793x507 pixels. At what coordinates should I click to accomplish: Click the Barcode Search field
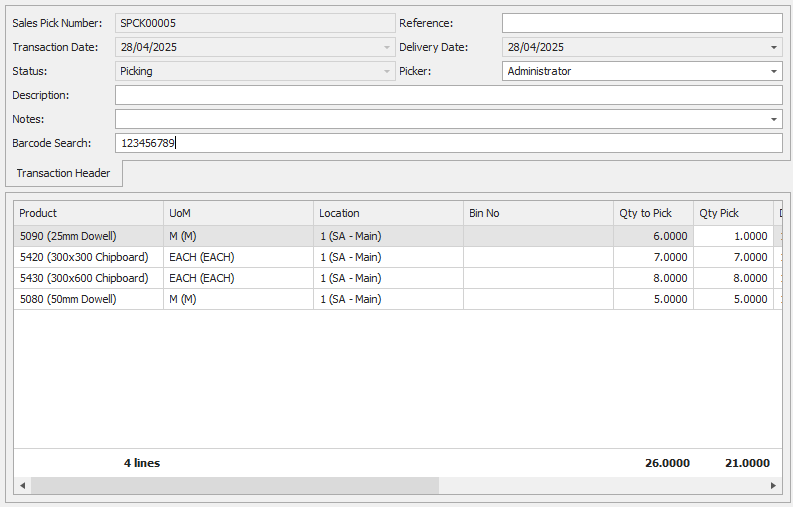(x=448, y=143)
